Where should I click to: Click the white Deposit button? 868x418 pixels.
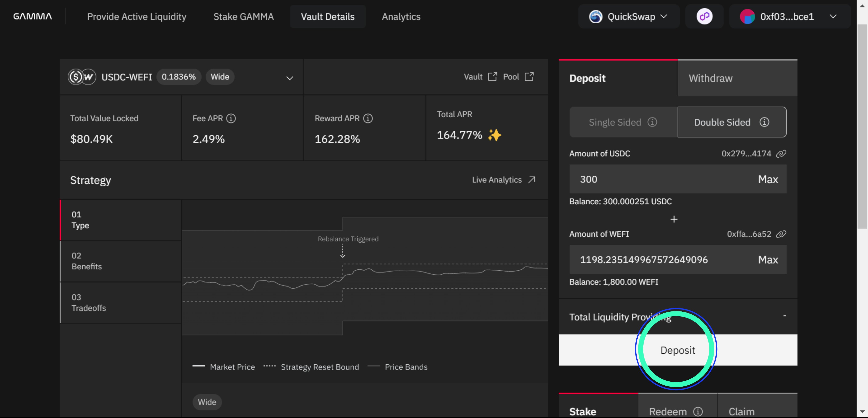point(678,350)
